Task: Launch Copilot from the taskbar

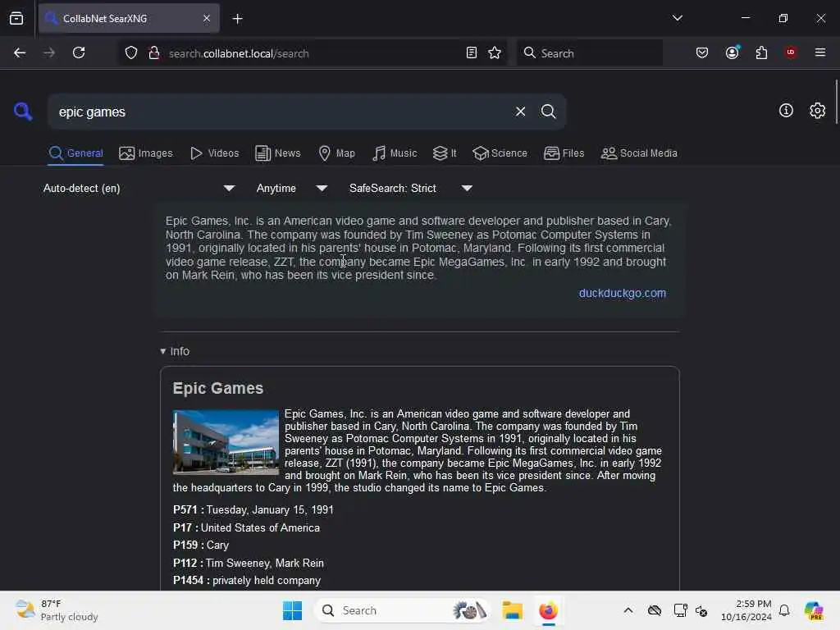Action: click(813, 610)
